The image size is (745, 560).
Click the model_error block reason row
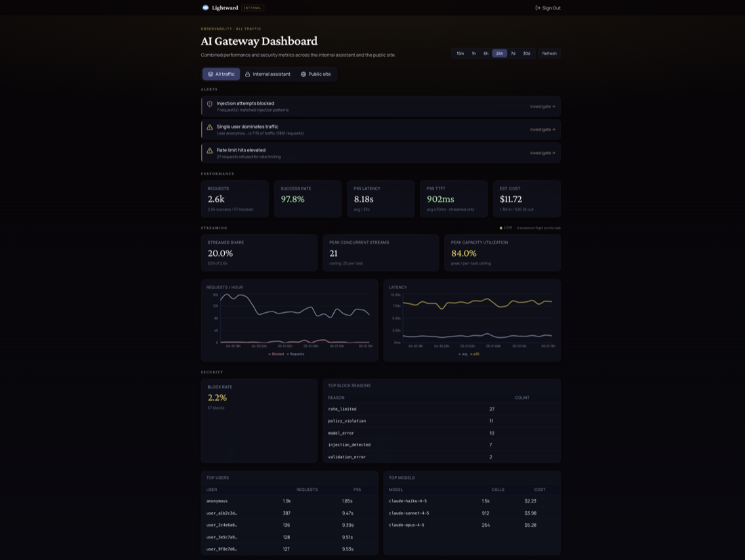442,433
